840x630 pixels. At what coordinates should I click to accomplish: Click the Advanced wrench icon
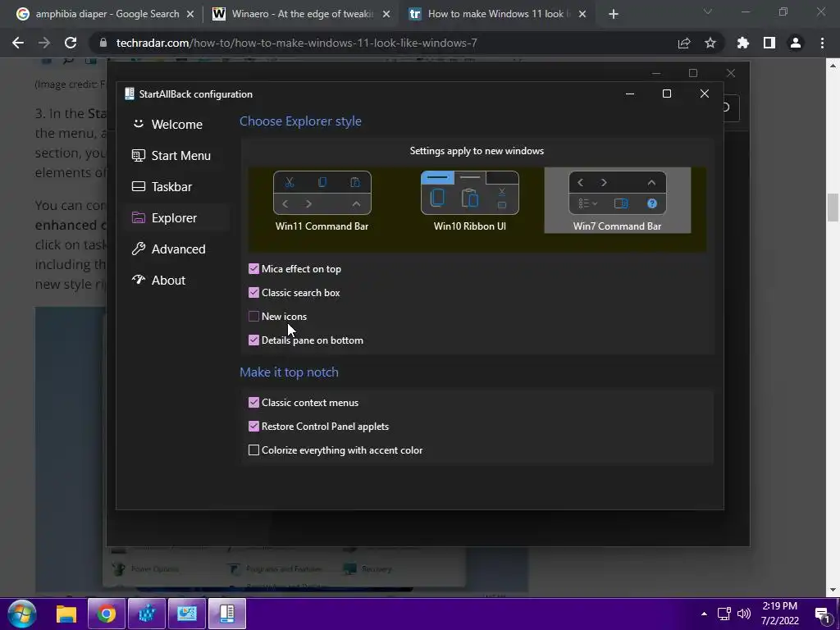click(138, 249)
